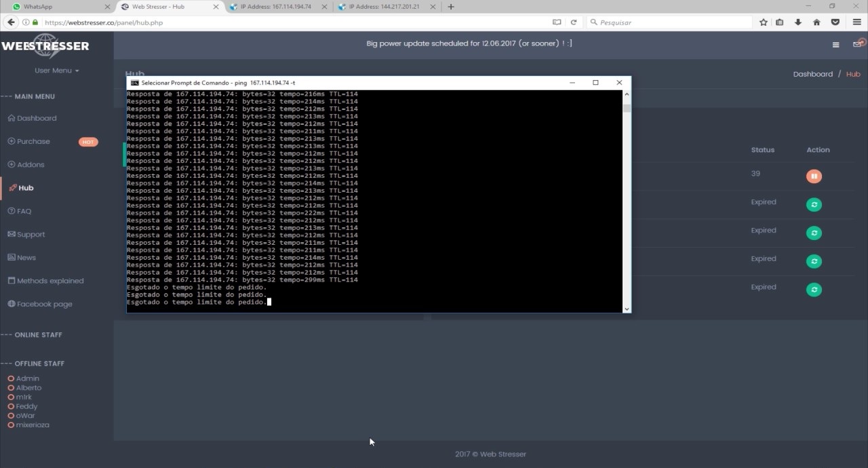Open Dashboard in the main menu
This screenshot has width=868, height=468.
[x=32, y=118]
